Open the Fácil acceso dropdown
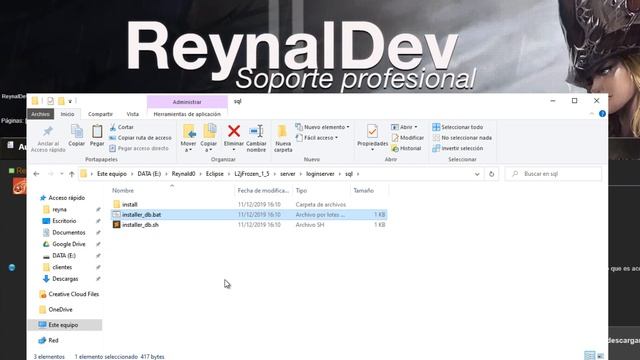Screen dimensions: 640x360 [x=317, y=138]
